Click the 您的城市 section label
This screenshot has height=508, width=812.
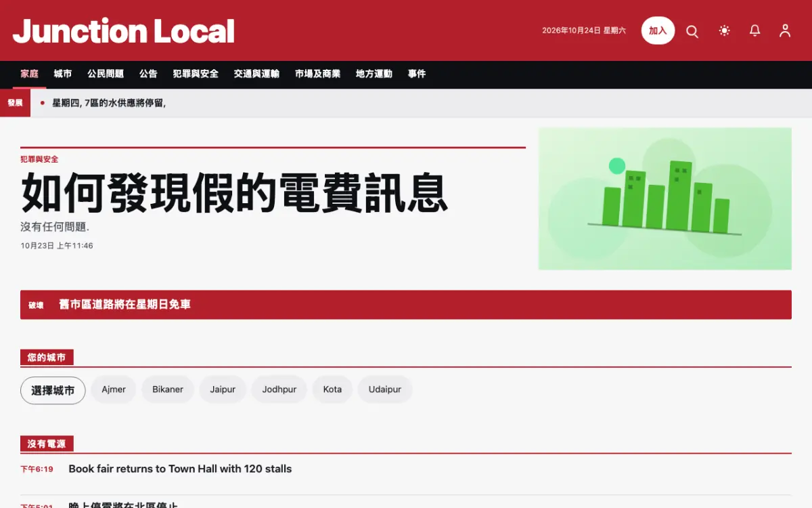click(x=47, y=358)
